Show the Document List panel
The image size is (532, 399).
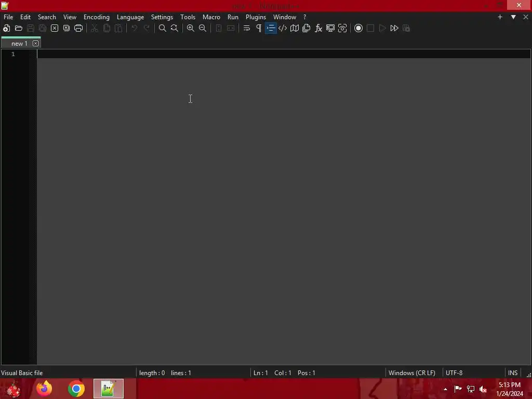click(x=307, y=28)
